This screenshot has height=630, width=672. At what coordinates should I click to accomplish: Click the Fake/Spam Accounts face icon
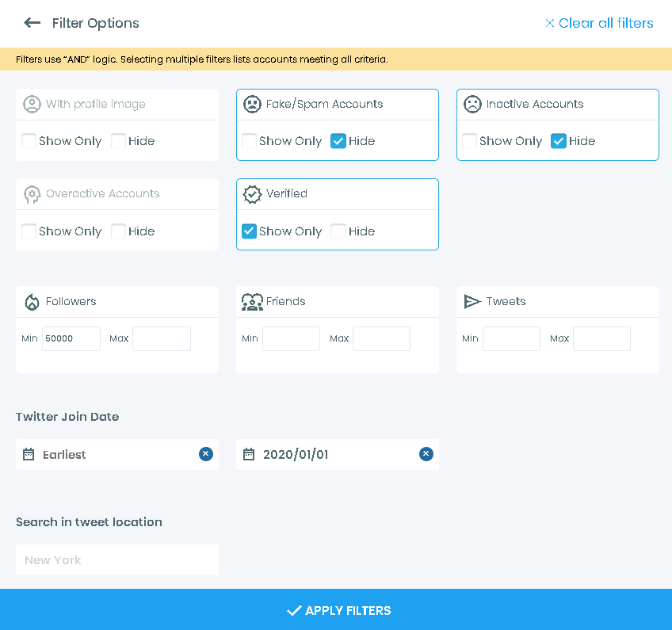coord(252,104)
